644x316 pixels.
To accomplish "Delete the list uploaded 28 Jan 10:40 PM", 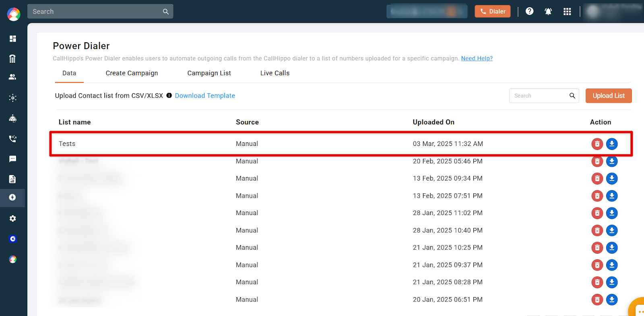I will click(x=597, y=230).
